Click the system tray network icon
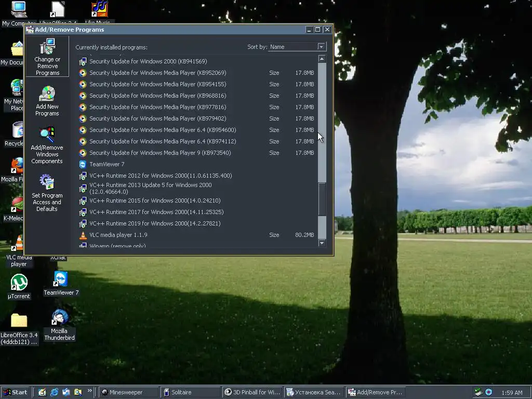Viewport: 532px width, 399px height. pos(478,392)
